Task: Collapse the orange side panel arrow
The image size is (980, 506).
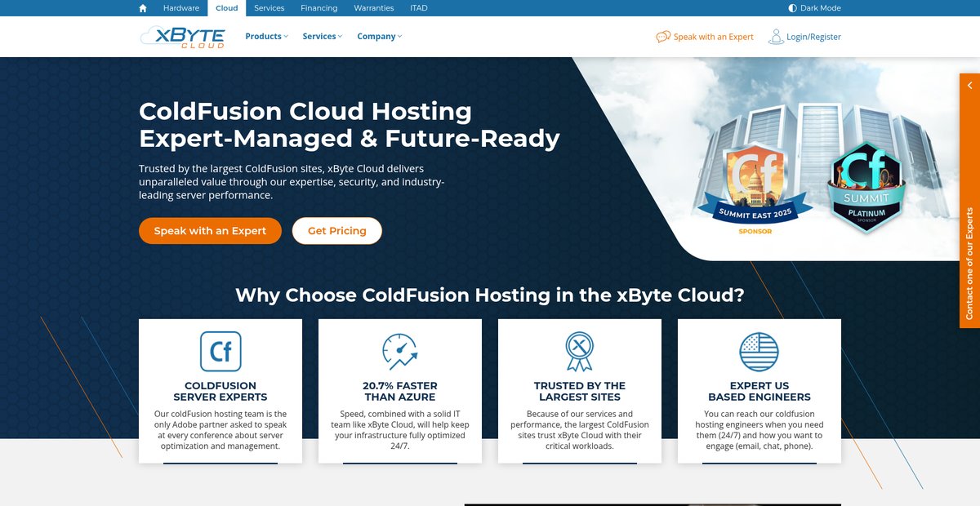Action: click(969, 86)
